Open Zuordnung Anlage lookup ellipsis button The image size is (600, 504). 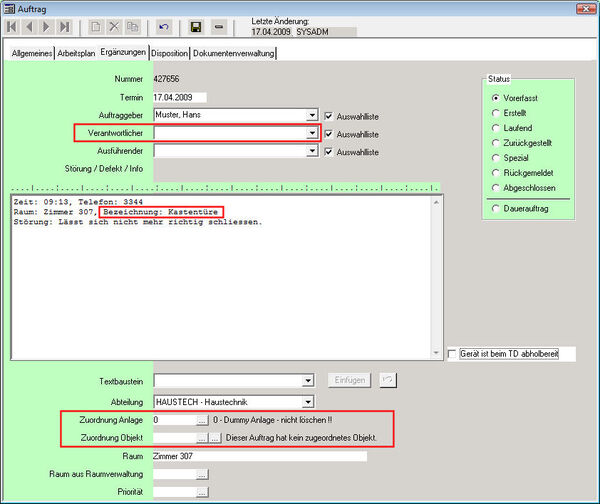click(203, 421)
